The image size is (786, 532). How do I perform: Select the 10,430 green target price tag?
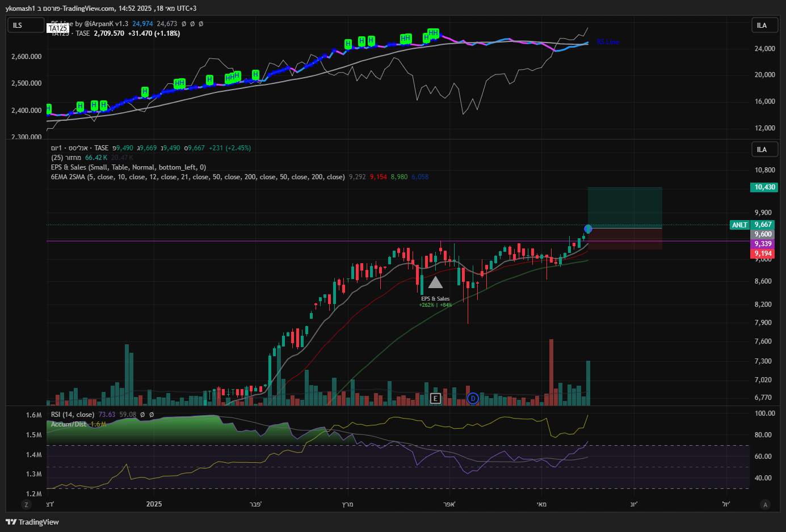coord(764,187)
